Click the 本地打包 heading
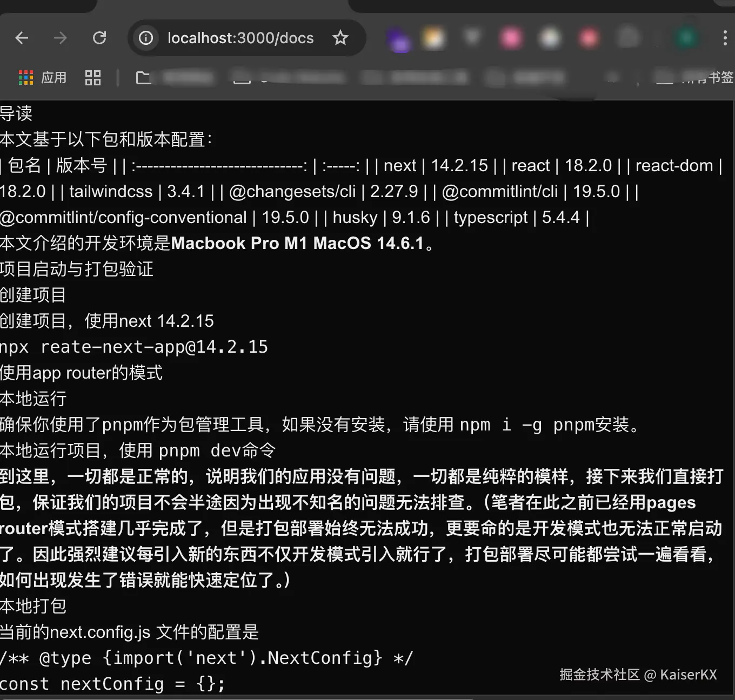 click(34, 606)
